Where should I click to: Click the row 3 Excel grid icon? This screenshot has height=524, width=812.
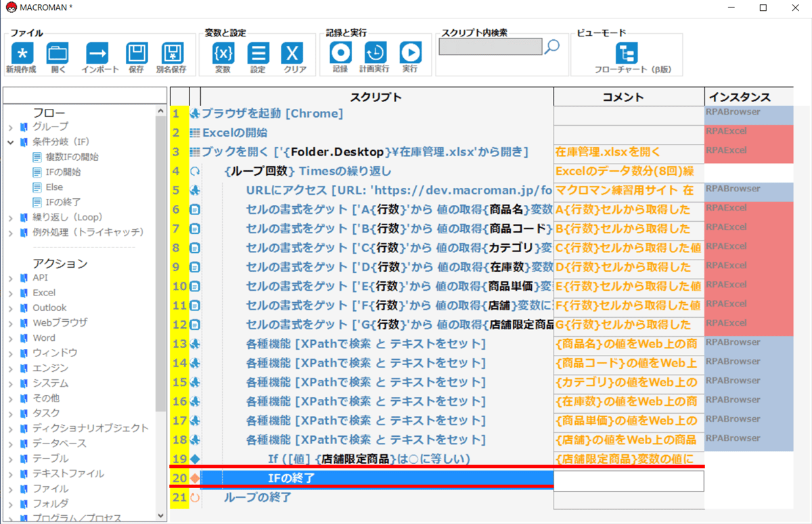click(x=195, y=152)
